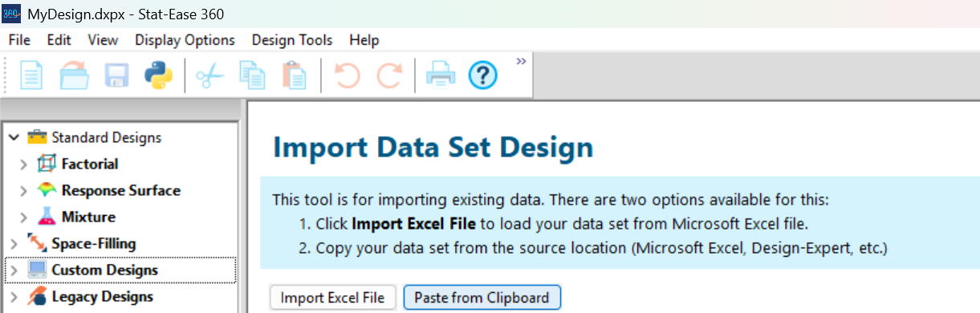Expand the Mixture node
The height and width of the screenshot is (313, 980).
pyautogui.click(x=24, y=217)
